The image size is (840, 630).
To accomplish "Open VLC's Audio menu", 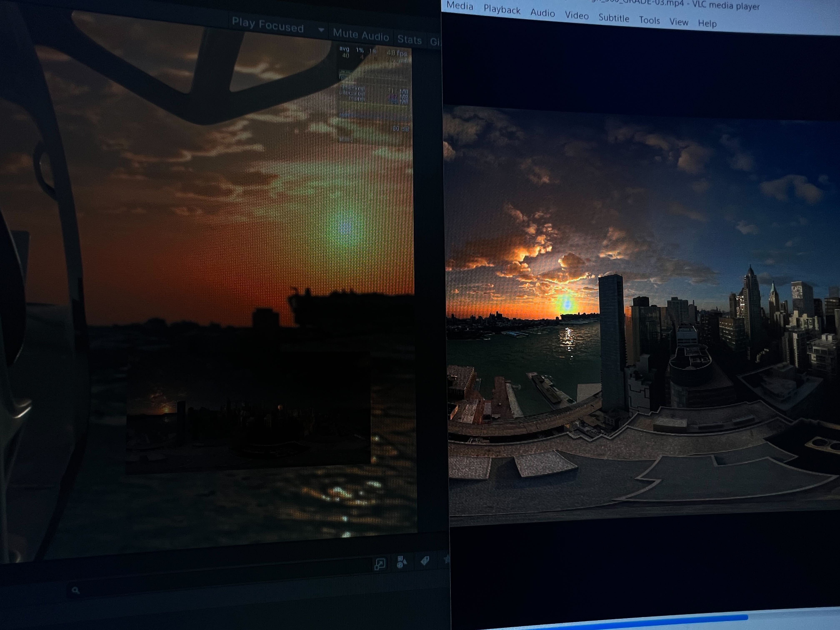I will click(x=542, y=13).
